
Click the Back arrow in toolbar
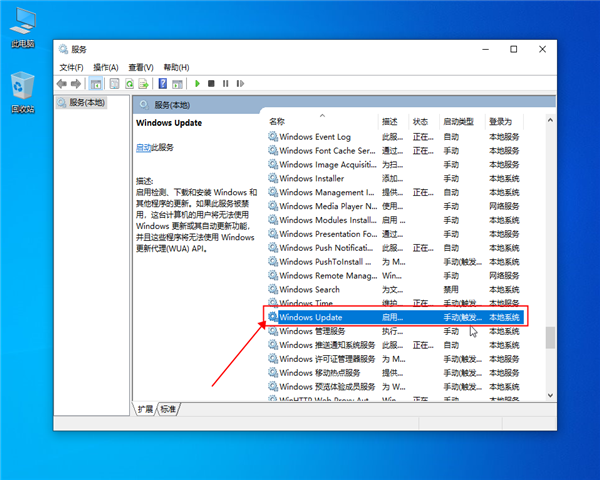coord(64,83)
